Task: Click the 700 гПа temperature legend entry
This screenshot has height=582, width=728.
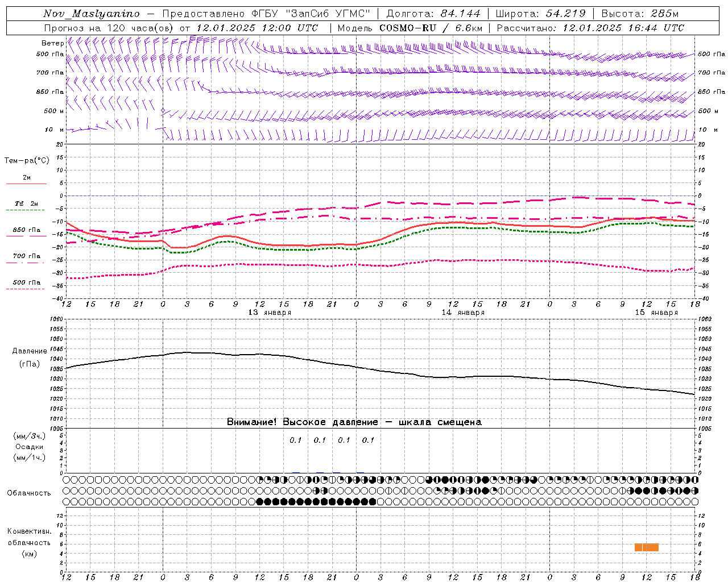Action: [x=27, y=256]
